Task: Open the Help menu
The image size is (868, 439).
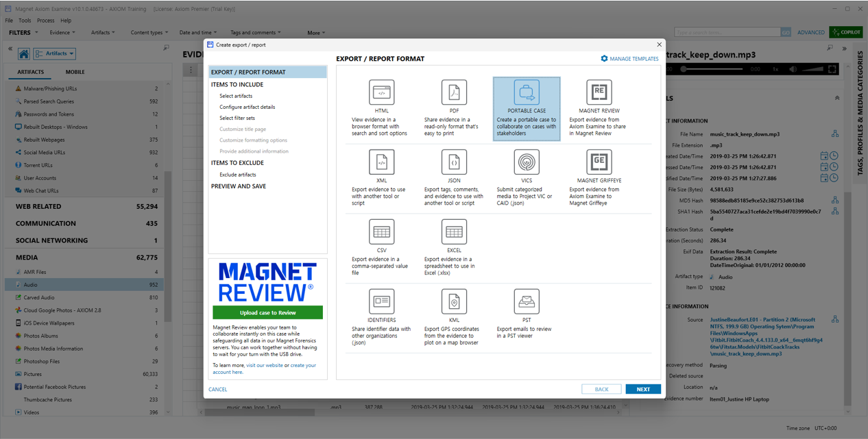Action: (66, 21)
